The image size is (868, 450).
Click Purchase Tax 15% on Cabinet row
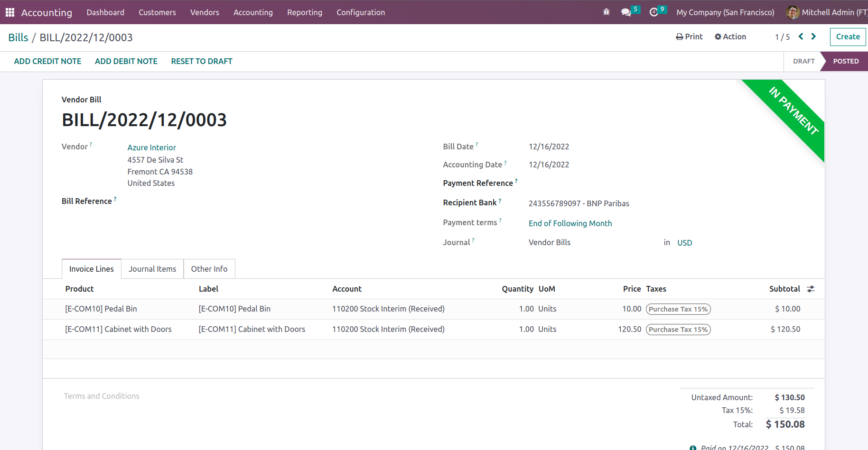[678, 330]
